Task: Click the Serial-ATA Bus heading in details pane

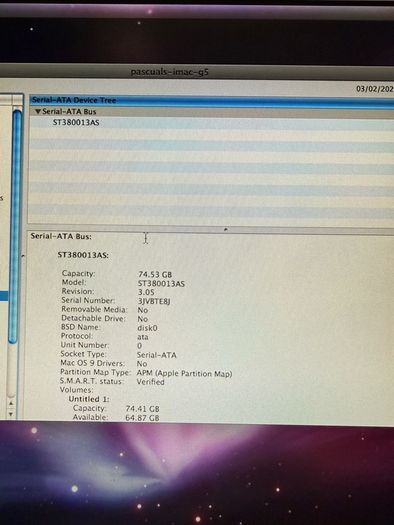Action: (x=61, y=236)
